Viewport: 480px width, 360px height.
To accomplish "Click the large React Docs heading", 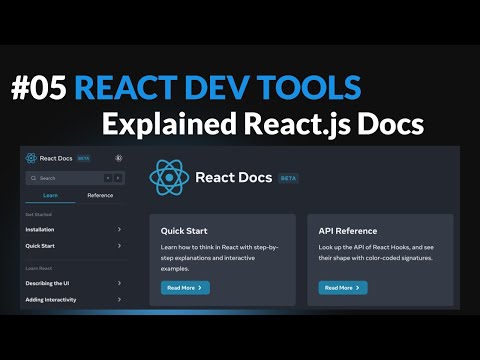I will pyautogui.click(x=234, y=177).
